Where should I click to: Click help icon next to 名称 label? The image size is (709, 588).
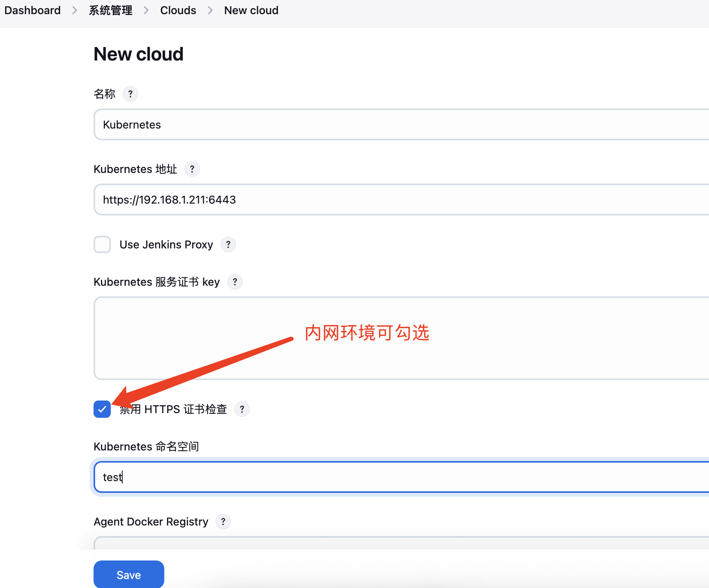(x=130, y=94)
